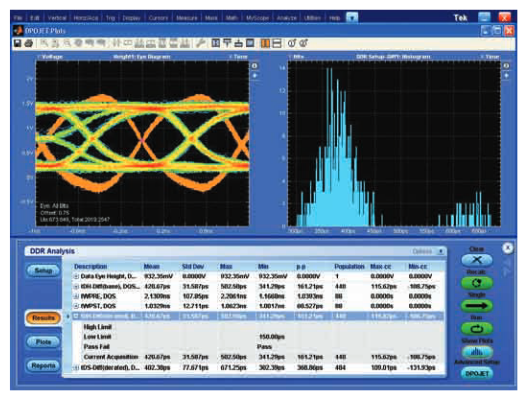Open the Mask menu
This screenshot has height=397, width=528.
pyautogui.click(x=211, y=18)
